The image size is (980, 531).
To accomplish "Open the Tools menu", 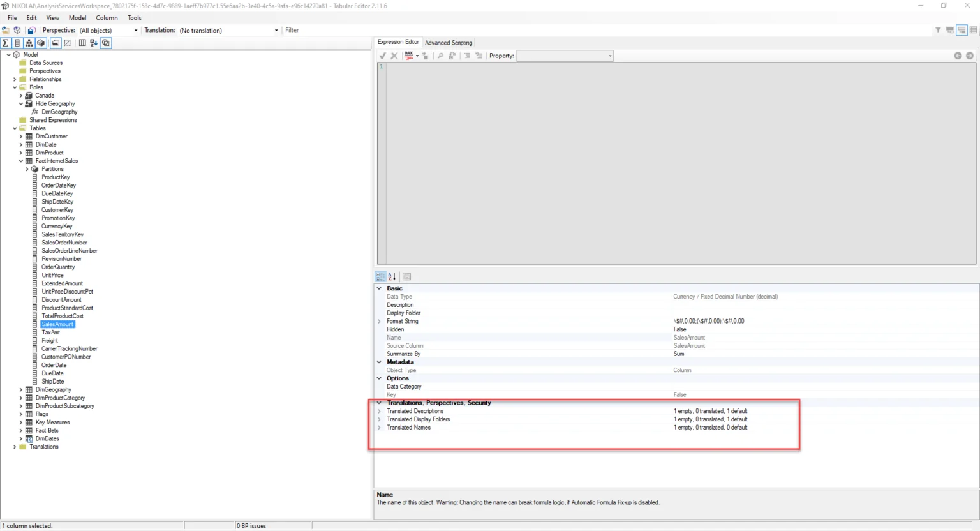I will coord(135,18).
